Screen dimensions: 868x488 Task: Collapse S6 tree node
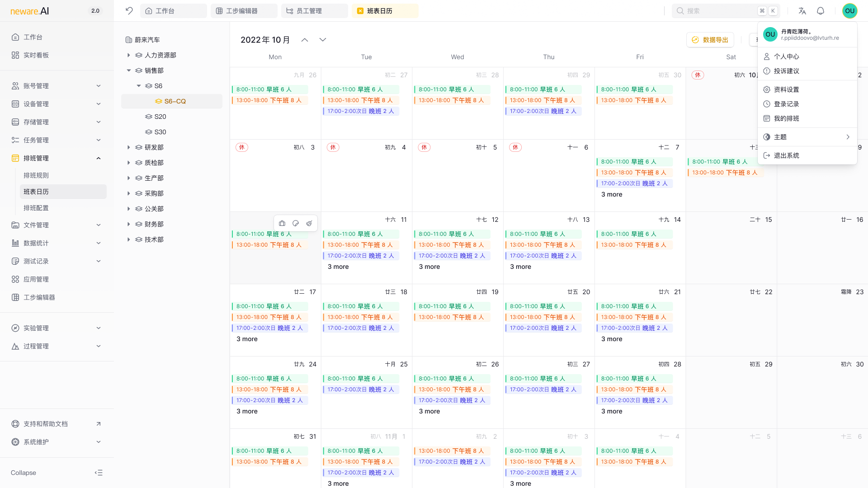(x=139, y=86)
